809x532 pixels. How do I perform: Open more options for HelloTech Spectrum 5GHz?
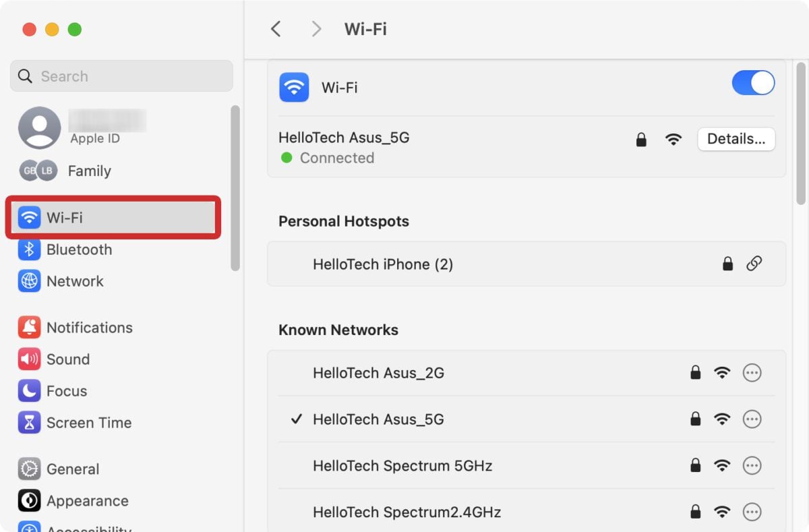point(752,466)
